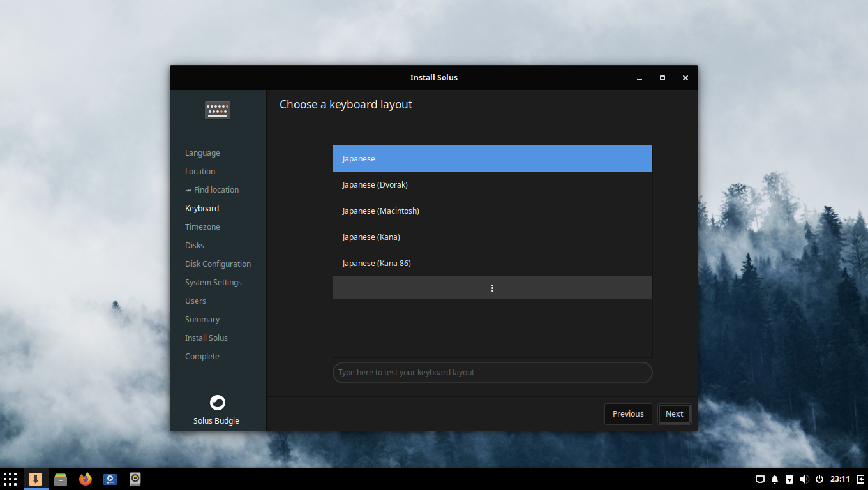Close the Install Solus window
This screenshot has width=868, height=490.
tap(685, 78)
